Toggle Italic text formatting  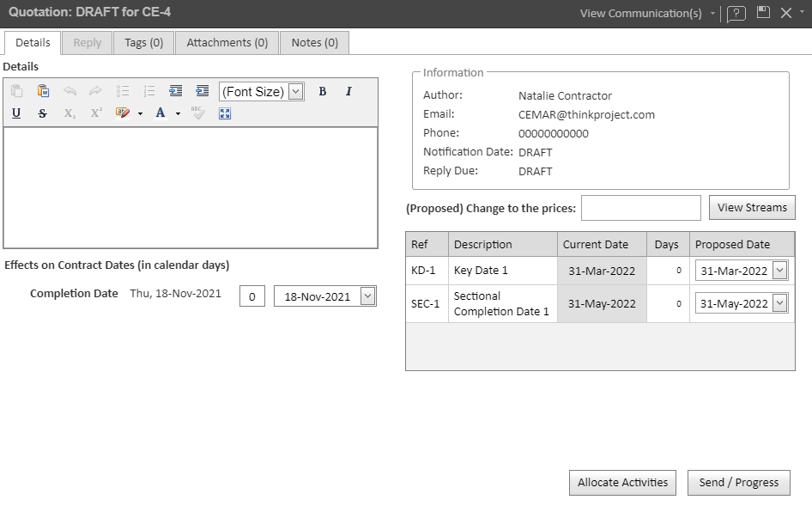pos(348,91)
